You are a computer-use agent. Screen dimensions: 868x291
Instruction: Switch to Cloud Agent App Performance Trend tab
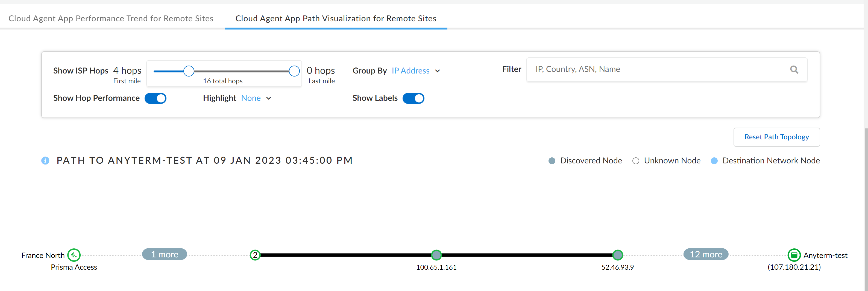(x=111, y=19)
